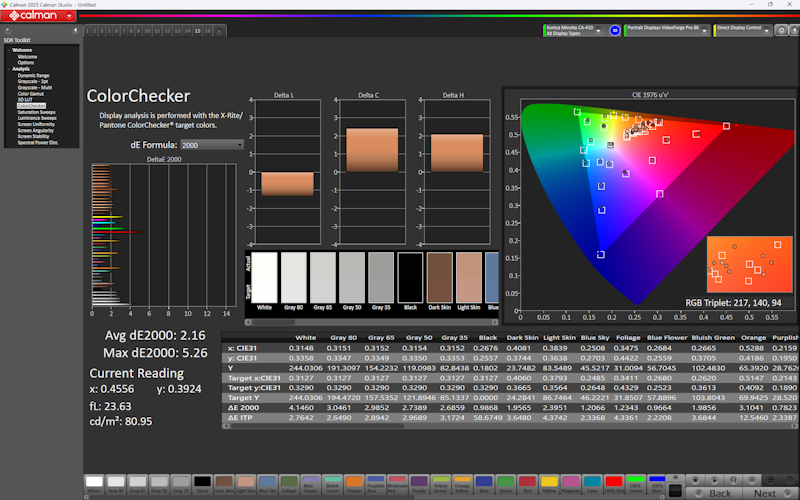Switch to page tab 16
This screenshot has height=500, width=800.
pyautogui.click(x=208, y=31)
